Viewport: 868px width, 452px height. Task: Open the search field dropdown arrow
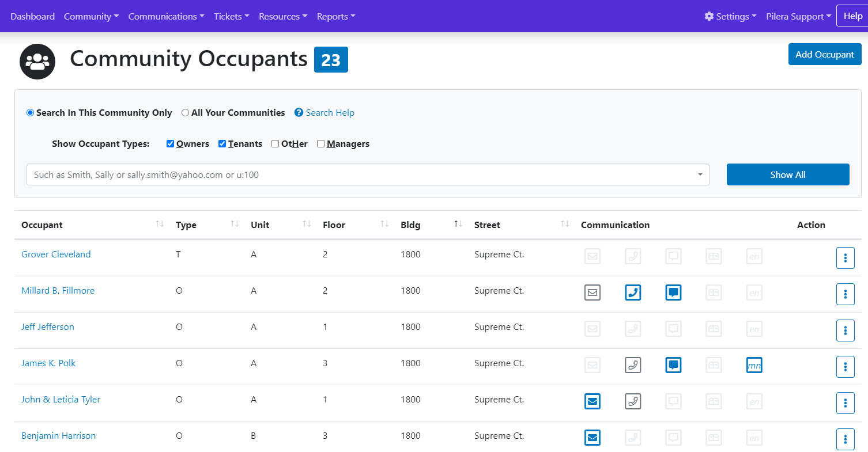[x=700, y=174]
